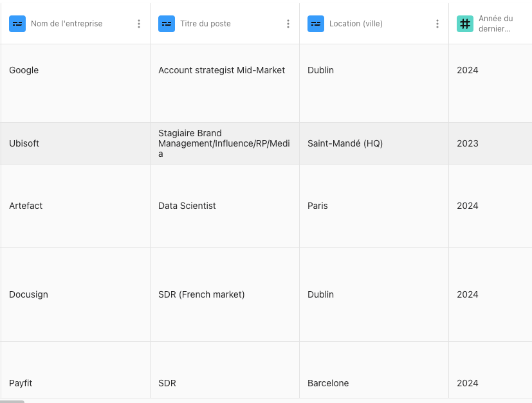Viewport: 532px width, 403px height.
Task: Click the Ubisoft company cell
Action: 24,143
